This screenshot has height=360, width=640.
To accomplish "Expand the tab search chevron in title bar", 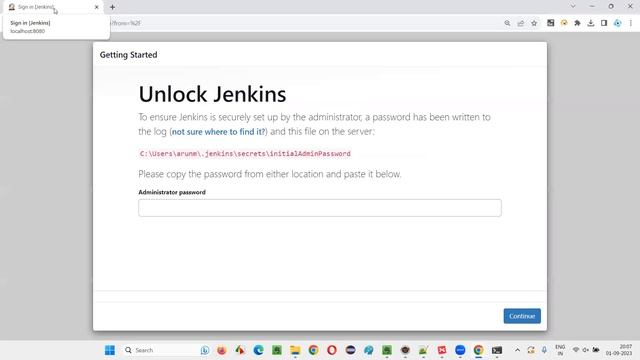I will pos(573,7).
